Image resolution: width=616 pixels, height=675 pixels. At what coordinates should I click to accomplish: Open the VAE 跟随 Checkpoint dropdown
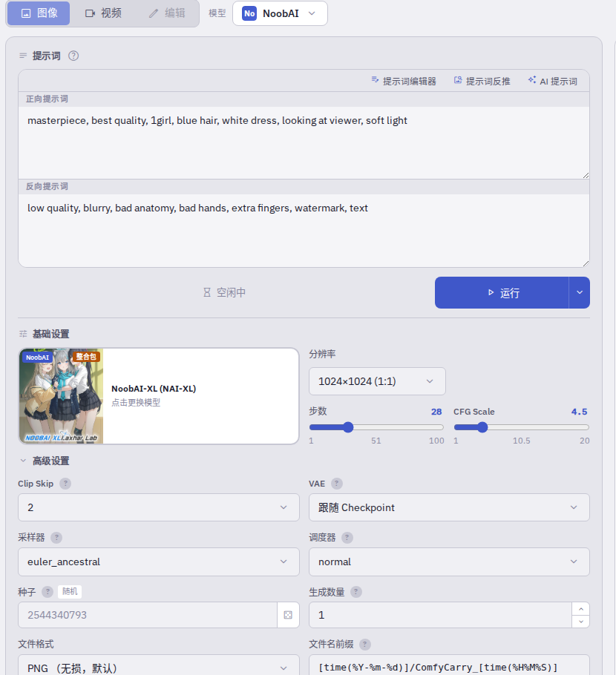pos(449,507)
